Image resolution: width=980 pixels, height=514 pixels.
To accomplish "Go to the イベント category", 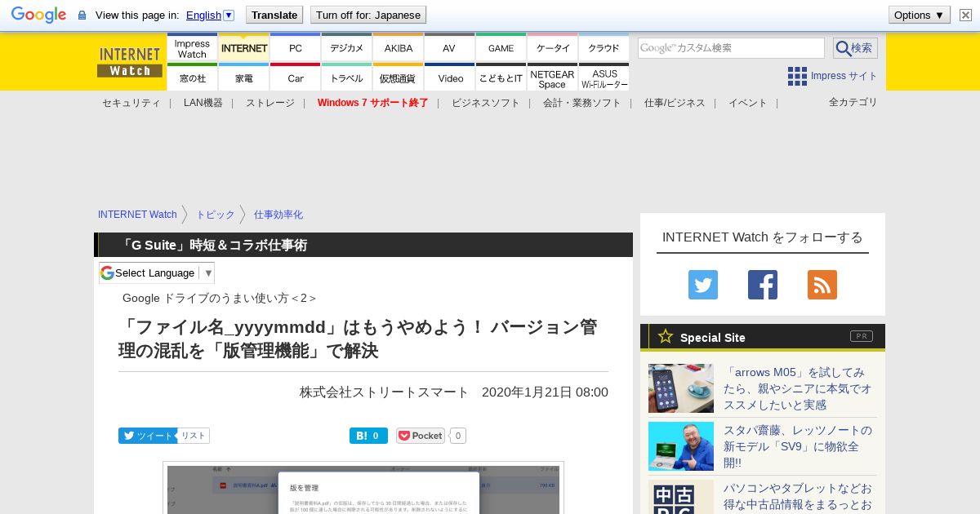I will 747,103.
